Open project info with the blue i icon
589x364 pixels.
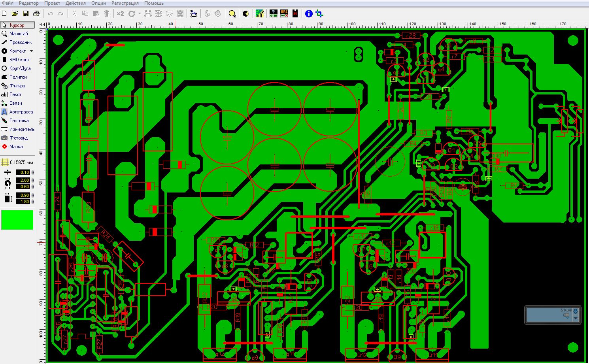click(x=309, y=13)
